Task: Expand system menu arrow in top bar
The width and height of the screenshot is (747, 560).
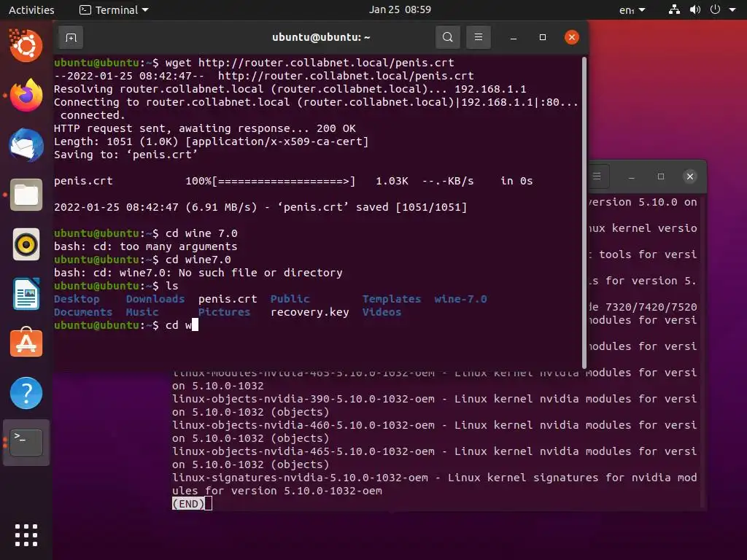Action: (732, 9)
